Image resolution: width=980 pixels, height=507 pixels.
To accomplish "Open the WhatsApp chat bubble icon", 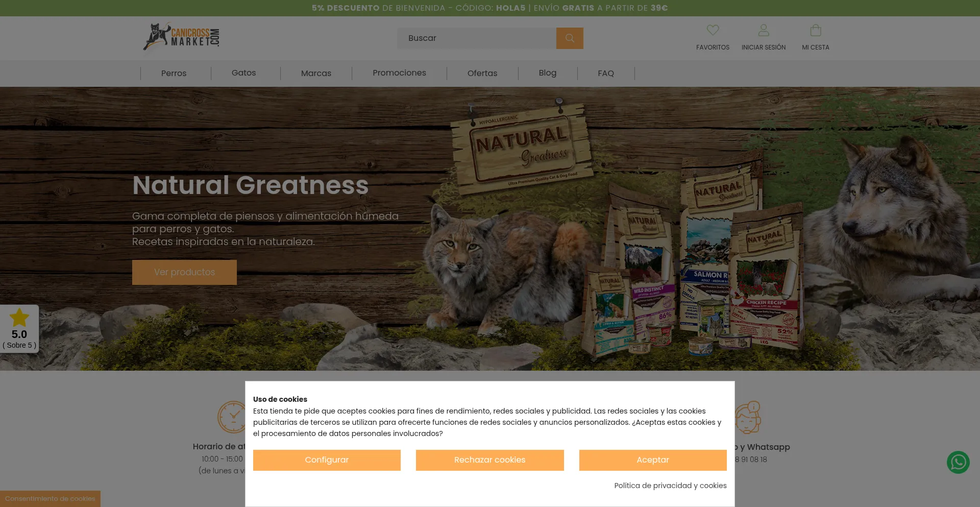I will pyautogui.click(x=958, y=462).
